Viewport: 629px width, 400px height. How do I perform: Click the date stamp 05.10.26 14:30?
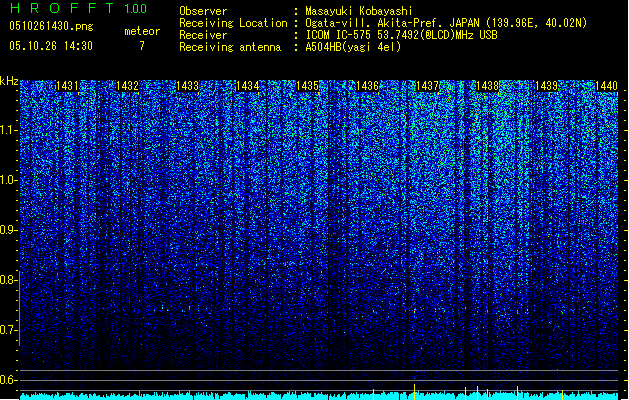tap(51, 46)
